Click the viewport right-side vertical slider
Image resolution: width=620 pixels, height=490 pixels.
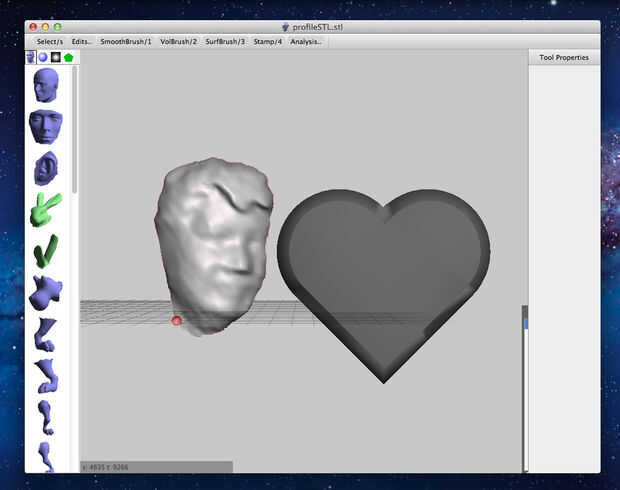525,388
